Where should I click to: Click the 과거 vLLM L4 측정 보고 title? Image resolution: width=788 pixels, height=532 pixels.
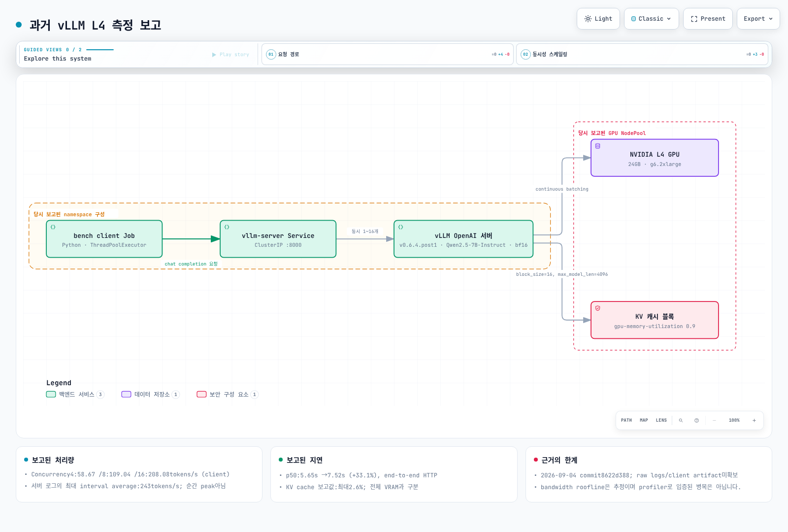[96, 25]
